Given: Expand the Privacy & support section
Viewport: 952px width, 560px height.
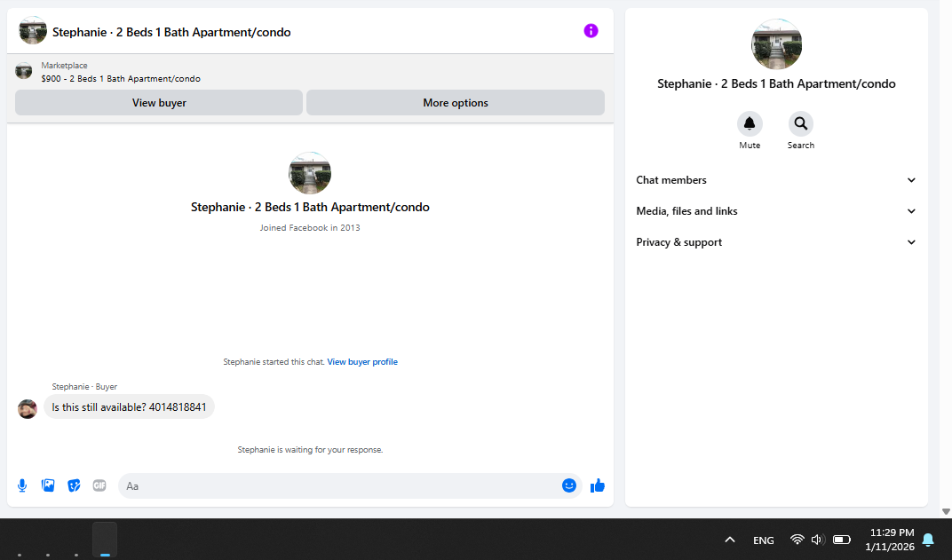Looking at the screenshot, I should 776,242.
